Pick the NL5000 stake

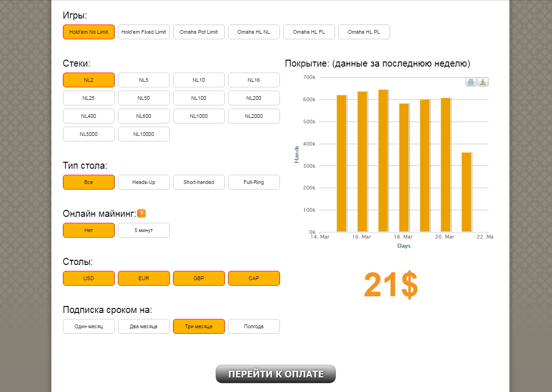pos(89,134)
